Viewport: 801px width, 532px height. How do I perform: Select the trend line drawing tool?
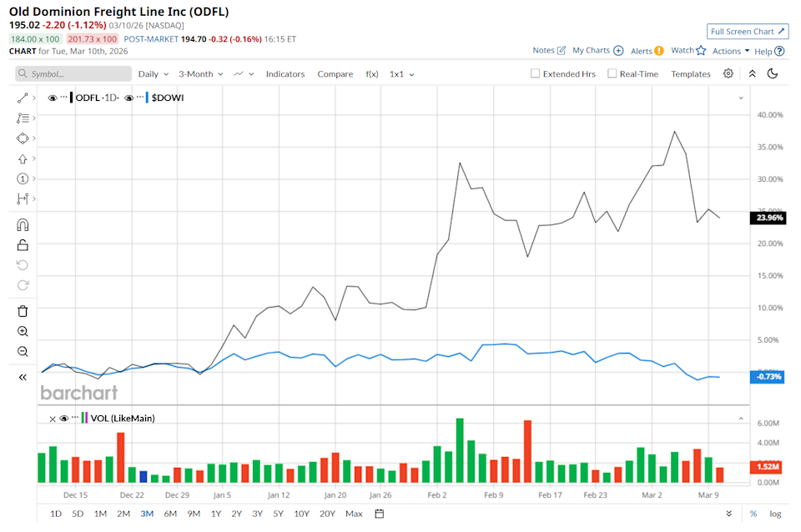23,96
